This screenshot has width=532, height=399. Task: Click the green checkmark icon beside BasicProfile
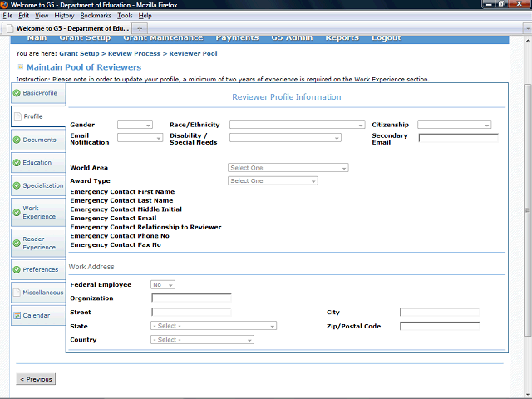(17, 93)
